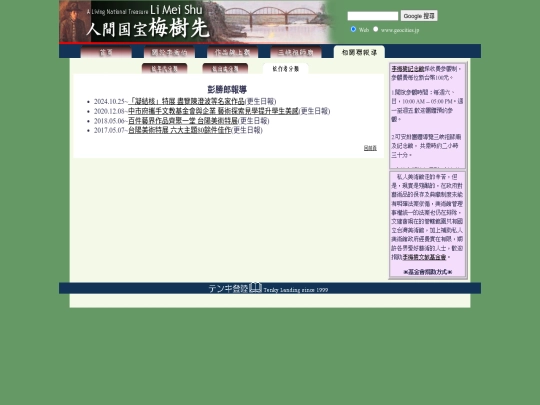Click the 'Tenky Landing since 1999' footer text

pyautogui.click(x=296, y=290)
